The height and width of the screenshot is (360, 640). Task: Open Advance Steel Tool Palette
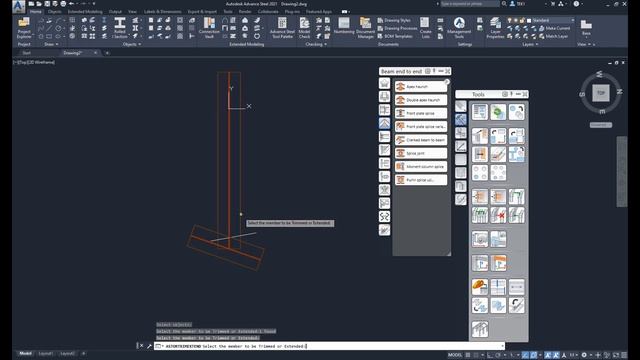tap(282, 27)
